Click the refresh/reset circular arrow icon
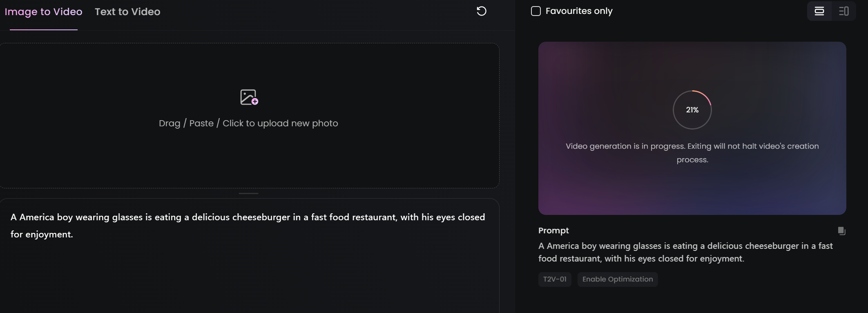Viewport: 868px width, 313px height. pyautogui.click(x=482, y=11)
